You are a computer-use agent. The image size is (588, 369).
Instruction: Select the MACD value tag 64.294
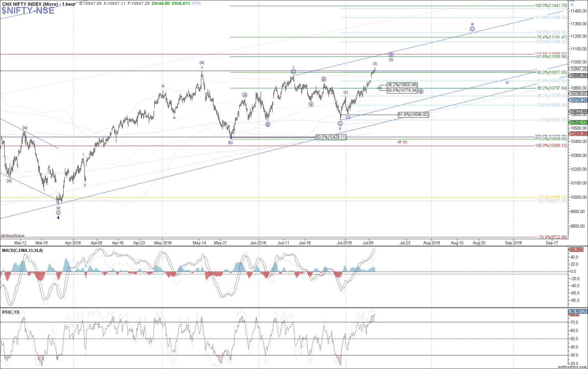(576, 249)
